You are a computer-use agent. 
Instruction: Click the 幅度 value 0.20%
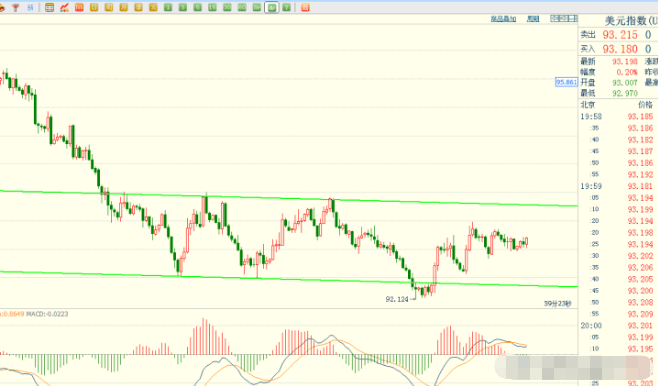click(627, 72)
